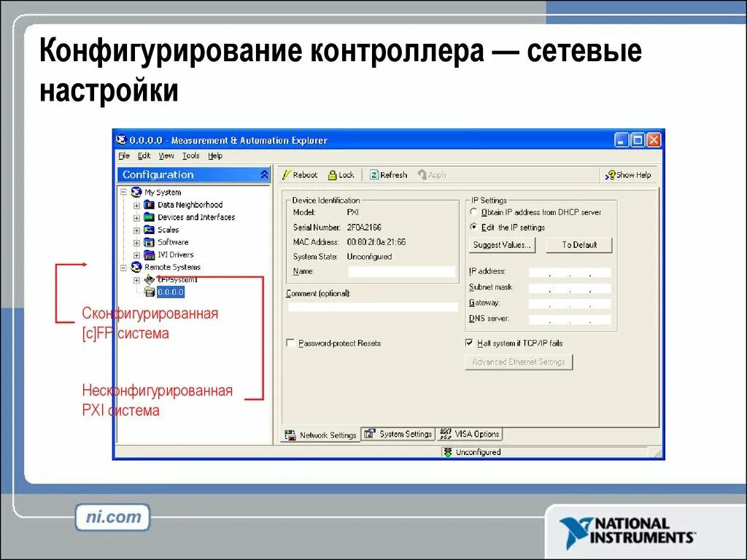Select the Network Settings tab

(321, 435)
